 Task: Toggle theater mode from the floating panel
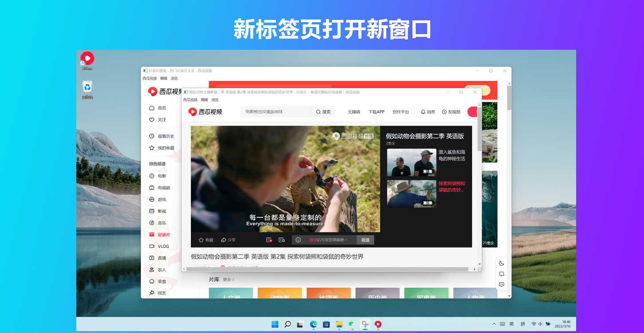[502, 274]
